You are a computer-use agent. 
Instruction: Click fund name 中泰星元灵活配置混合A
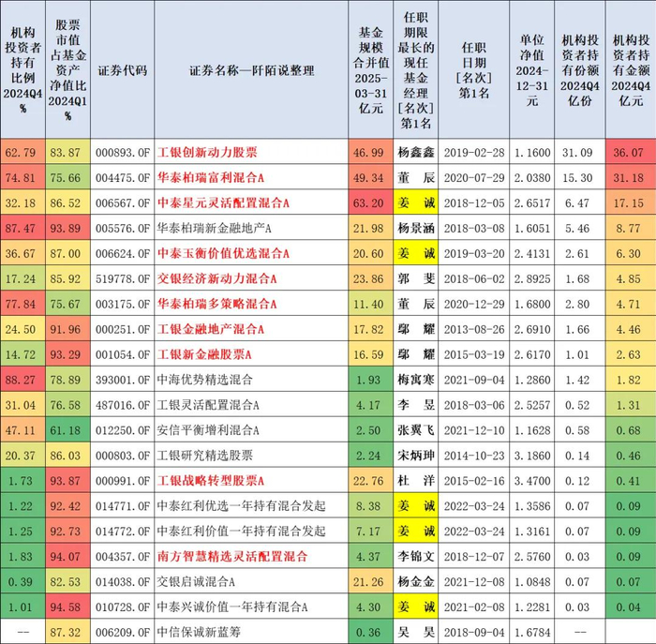(223, 203)
